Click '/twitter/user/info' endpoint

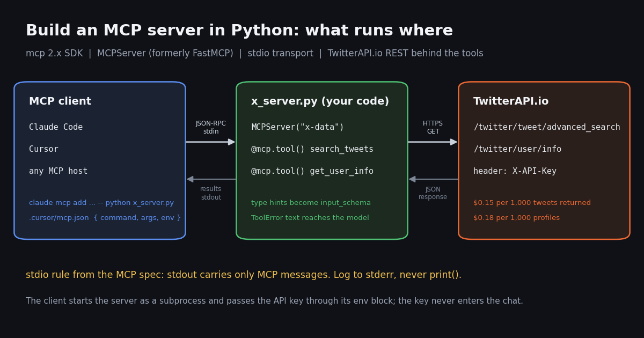pyautogui.click(x=517, y=149)
